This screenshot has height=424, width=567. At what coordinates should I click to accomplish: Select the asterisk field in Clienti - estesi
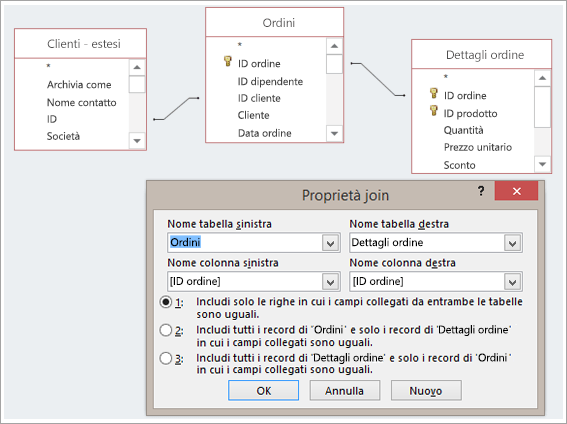coord(48,66)
